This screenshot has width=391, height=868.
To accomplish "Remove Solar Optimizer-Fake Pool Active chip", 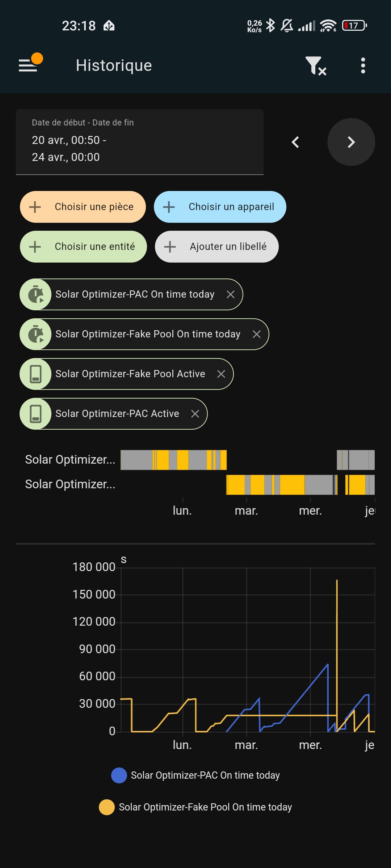I will (x=221, y=374).
